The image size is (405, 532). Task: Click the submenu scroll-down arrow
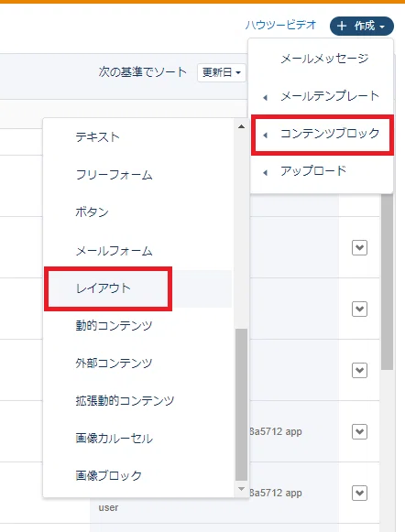[241, 489]
